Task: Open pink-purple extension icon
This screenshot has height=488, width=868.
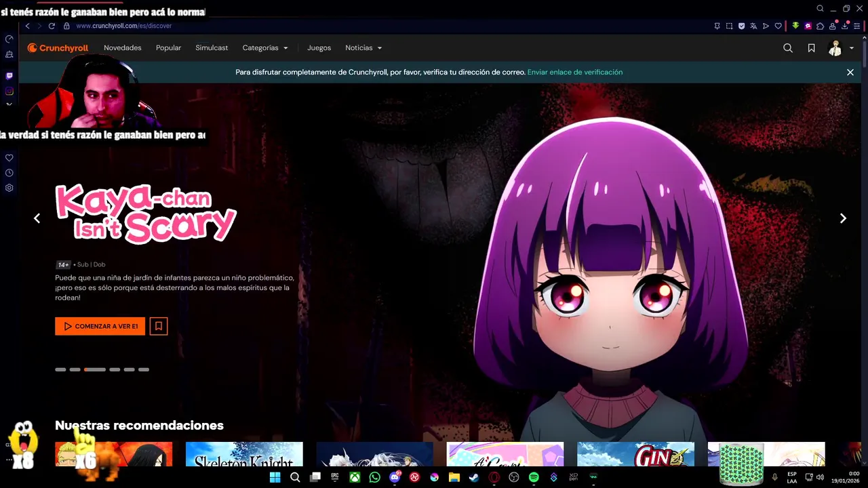Action: 808,26
